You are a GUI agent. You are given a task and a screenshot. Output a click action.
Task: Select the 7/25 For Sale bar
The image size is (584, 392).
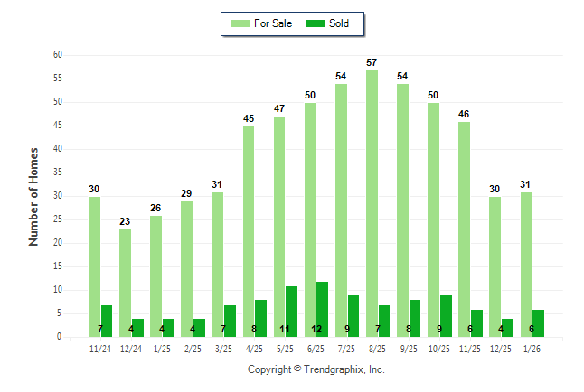[x=341, y=210]
